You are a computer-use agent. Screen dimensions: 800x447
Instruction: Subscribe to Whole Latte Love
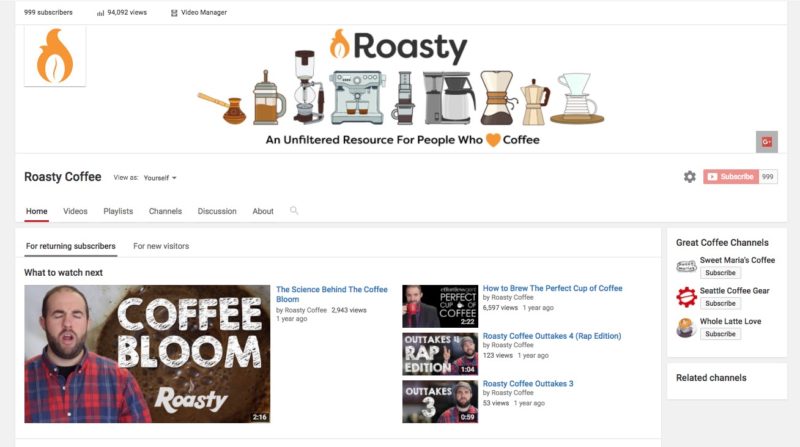coord(720,334)
